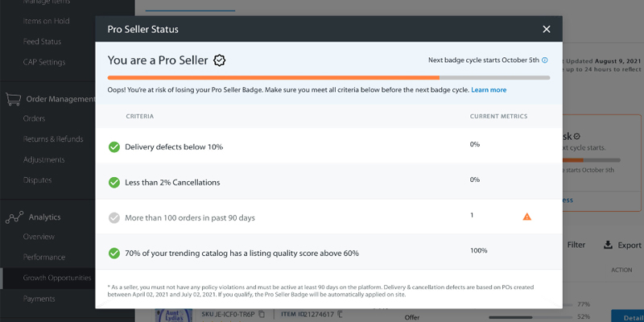Click gray check for 100 orders criterion
644x322 pixels.
114,217
